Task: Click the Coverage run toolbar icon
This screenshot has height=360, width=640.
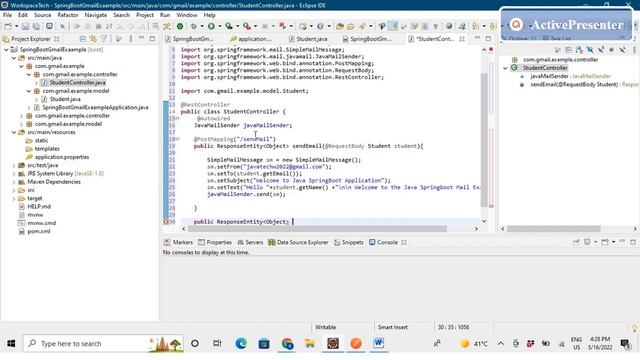Action: click(x=229, y=26)
